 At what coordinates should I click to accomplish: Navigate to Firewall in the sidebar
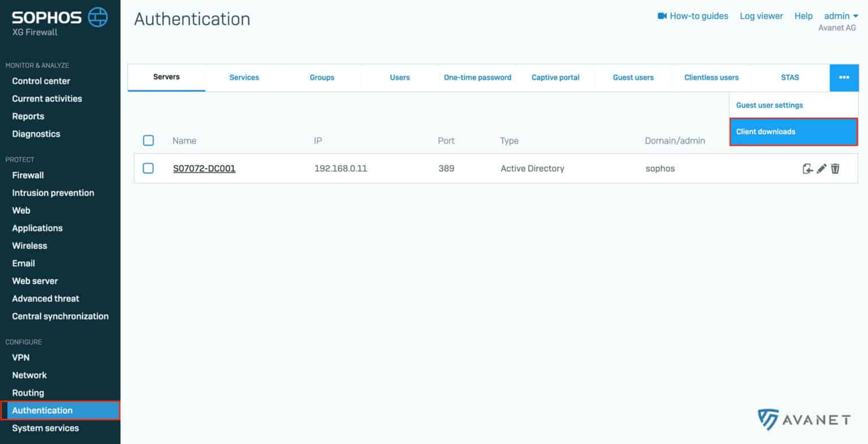pos(28,175)
